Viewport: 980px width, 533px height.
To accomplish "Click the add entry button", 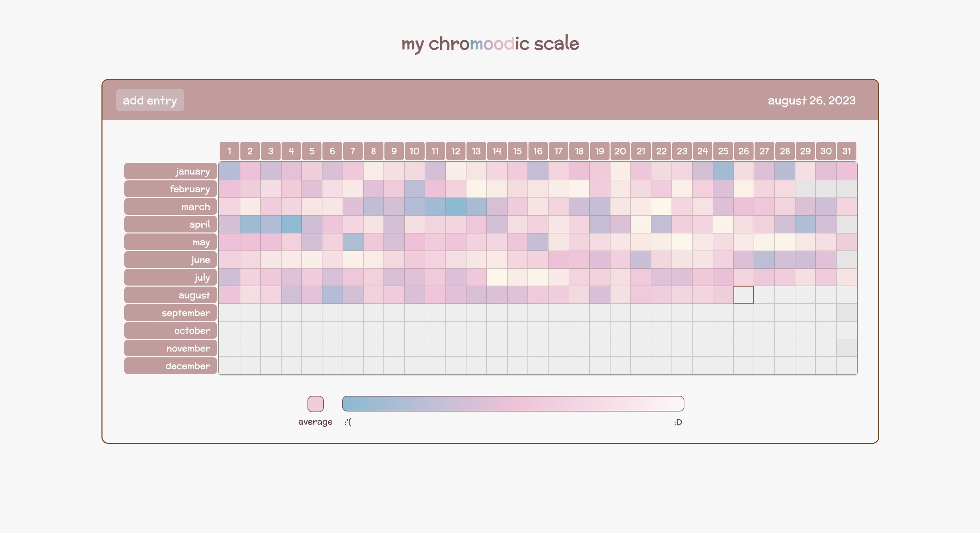I will 150,100.
